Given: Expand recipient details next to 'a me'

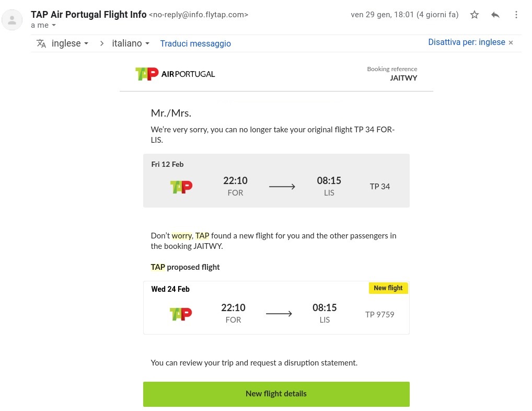Looking at the screenshot, I should (54, 25).
